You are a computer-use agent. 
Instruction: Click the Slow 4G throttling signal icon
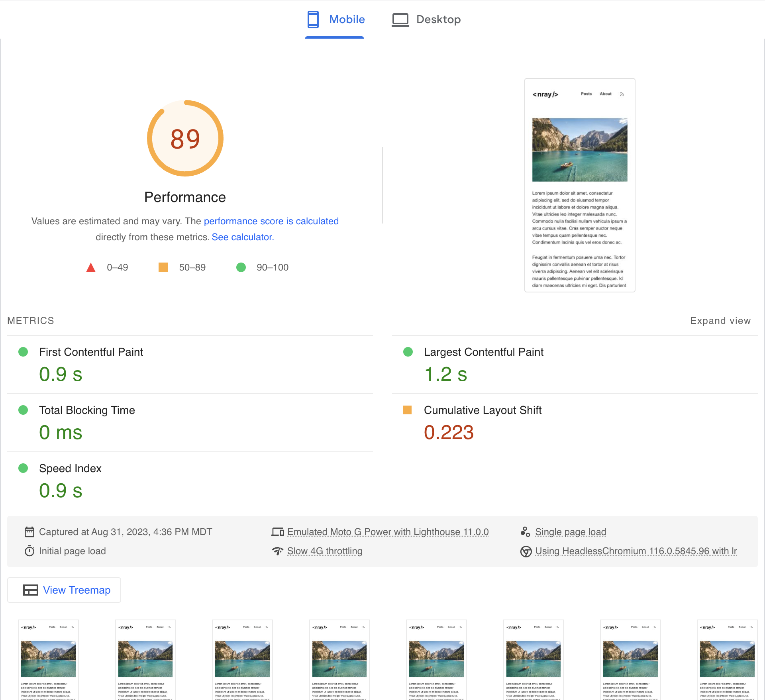pos(278,551)
